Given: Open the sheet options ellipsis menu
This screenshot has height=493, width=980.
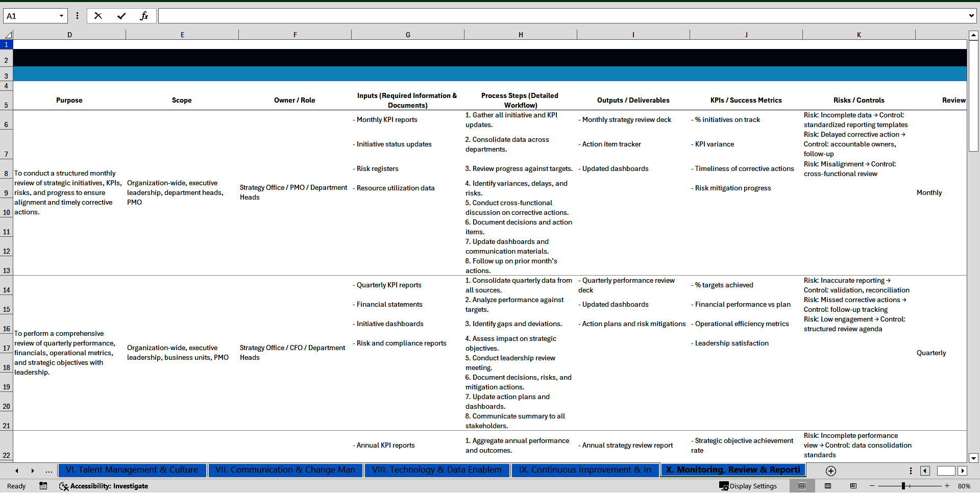Looking at the screenshot, I should point(911,471).
